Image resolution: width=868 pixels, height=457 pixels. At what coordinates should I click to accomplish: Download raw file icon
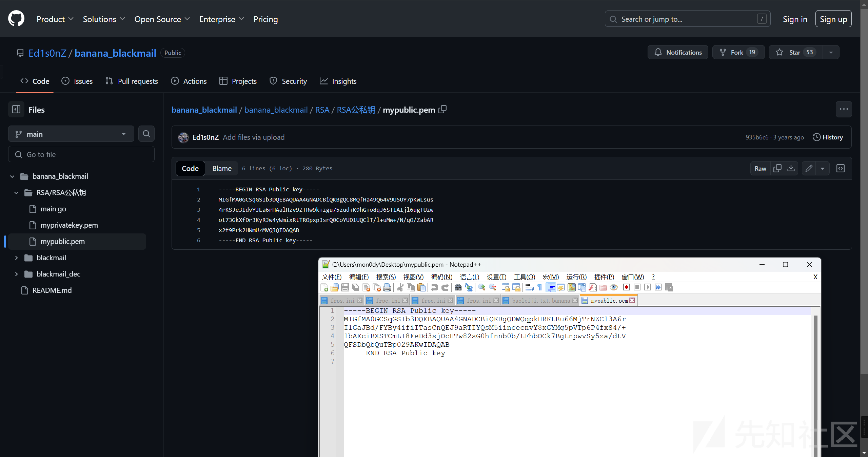791,168
